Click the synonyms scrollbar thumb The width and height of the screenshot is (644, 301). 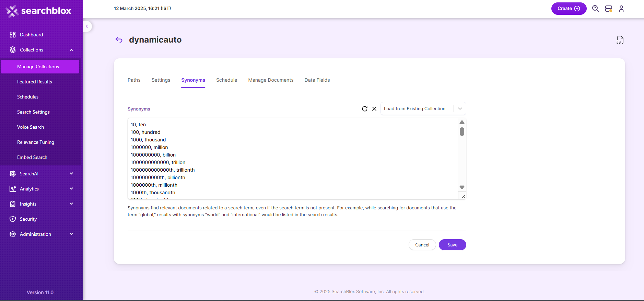[x=462, y=132]
